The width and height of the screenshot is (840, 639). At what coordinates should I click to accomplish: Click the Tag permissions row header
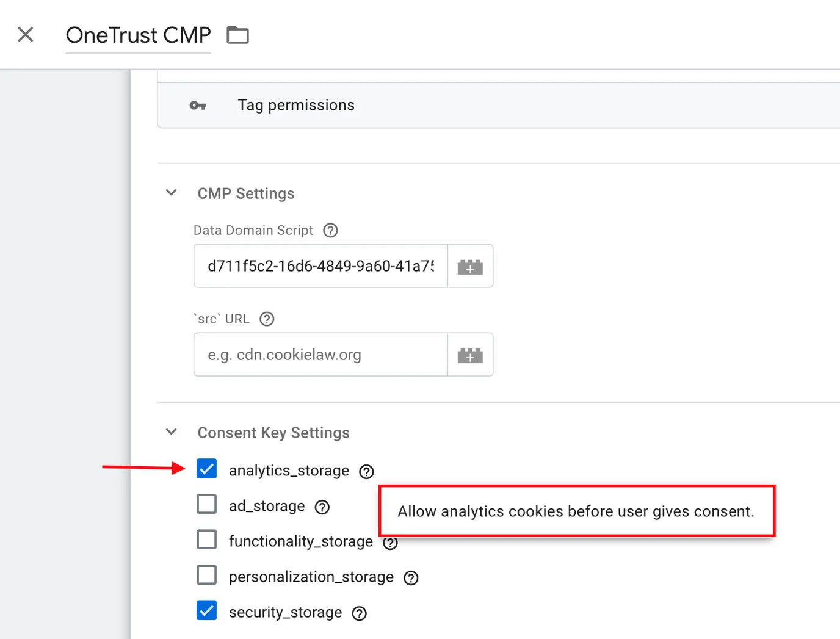click(x=296, y=105)
